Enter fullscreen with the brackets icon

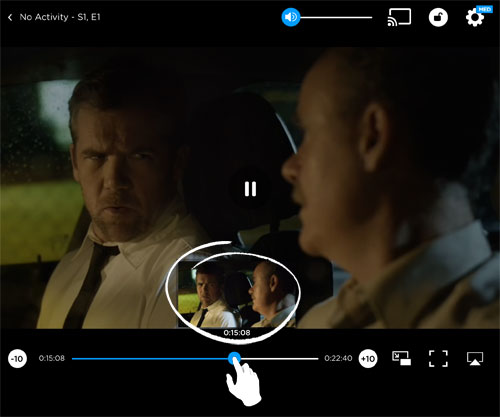[x=438, y=359]
